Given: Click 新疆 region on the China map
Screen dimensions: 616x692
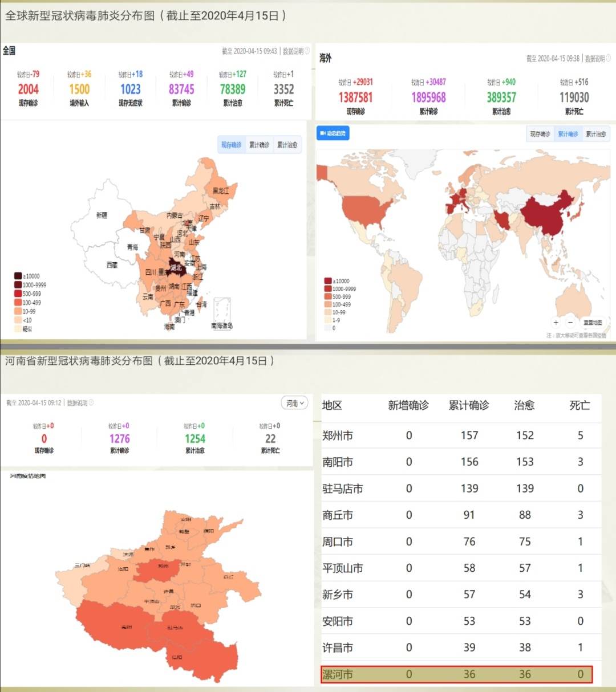Looking at the screenshot, I should tap(102, 215).
